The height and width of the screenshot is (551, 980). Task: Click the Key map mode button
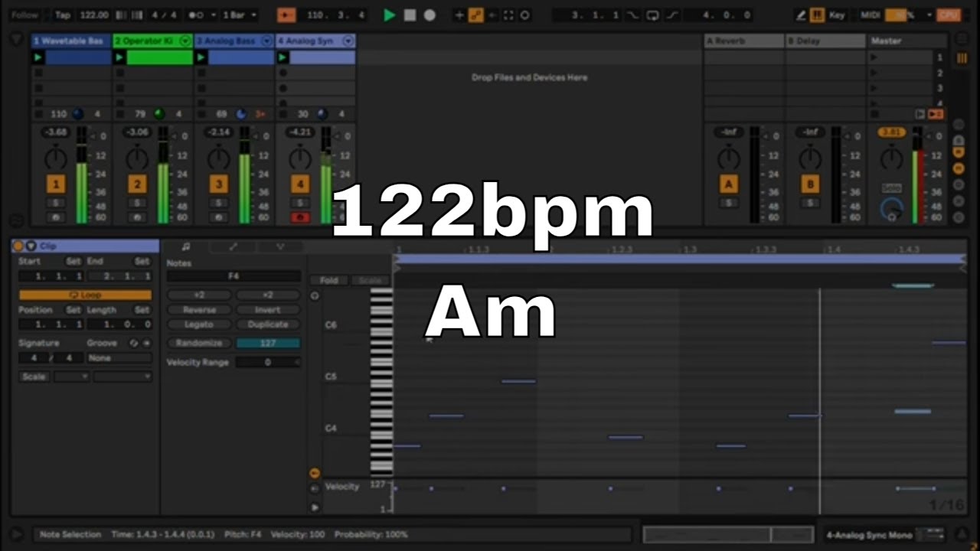coord(838,15)
